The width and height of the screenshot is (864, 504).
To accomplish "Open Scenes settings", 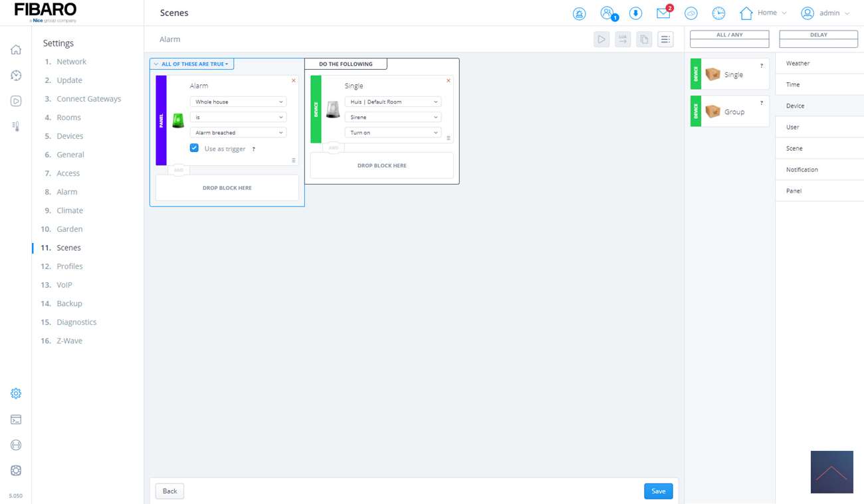I will point(68,248).
